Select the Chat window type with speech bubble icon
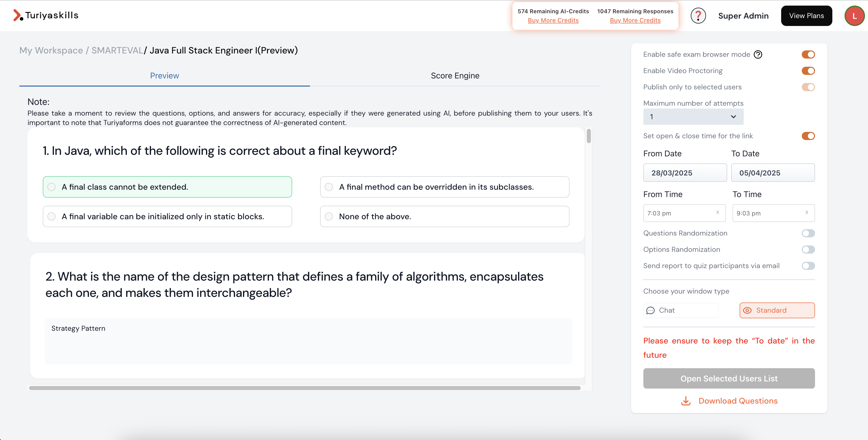The image size is (868, 440). click(x=681, y=310)
